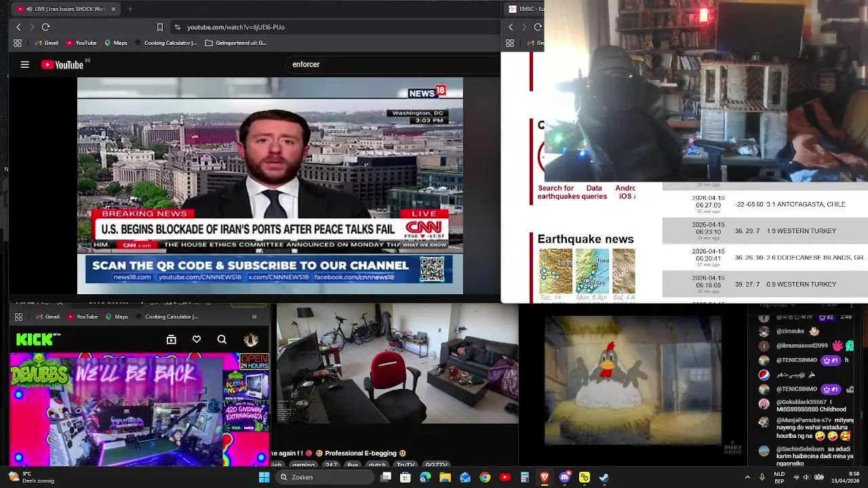Viewport: 868px width, 488px height.
Task: Open the second Earthquake news map thumbnail
Action: [x=592, y=271]
